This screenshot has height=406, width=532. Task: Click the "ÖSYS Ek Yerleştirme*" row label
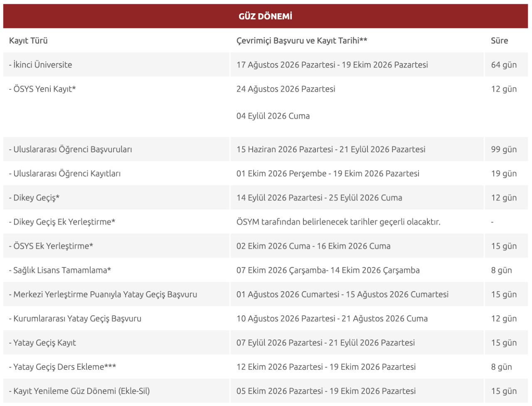pos(51,246)
